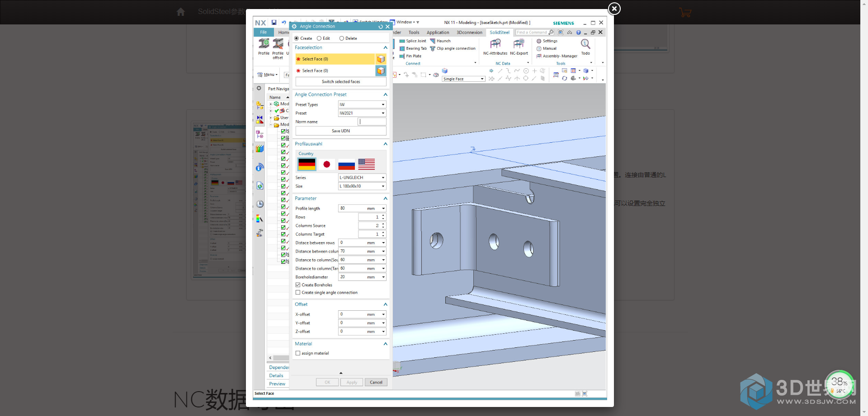Select the Edit radio button
868x416 pixels.
[319, 38]
